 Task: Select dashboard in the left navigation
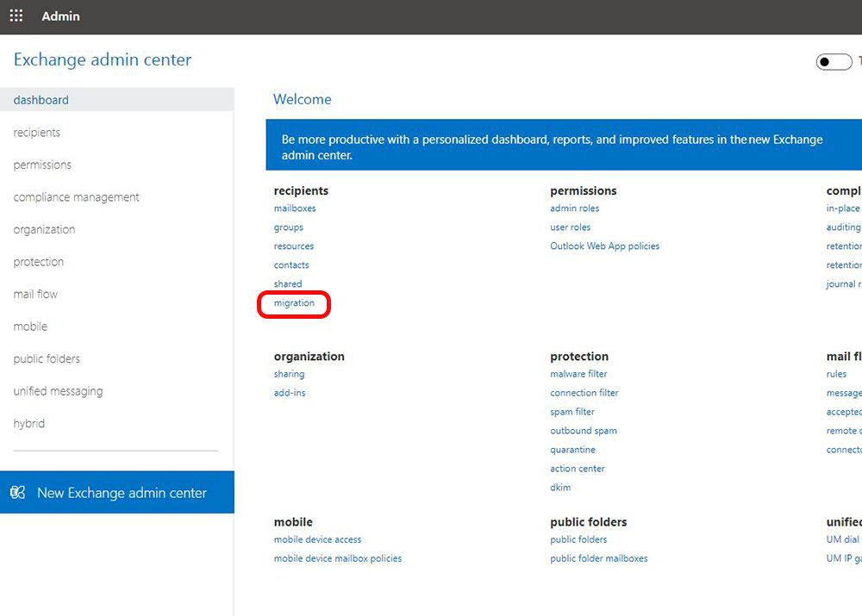[x=116, y=99]
